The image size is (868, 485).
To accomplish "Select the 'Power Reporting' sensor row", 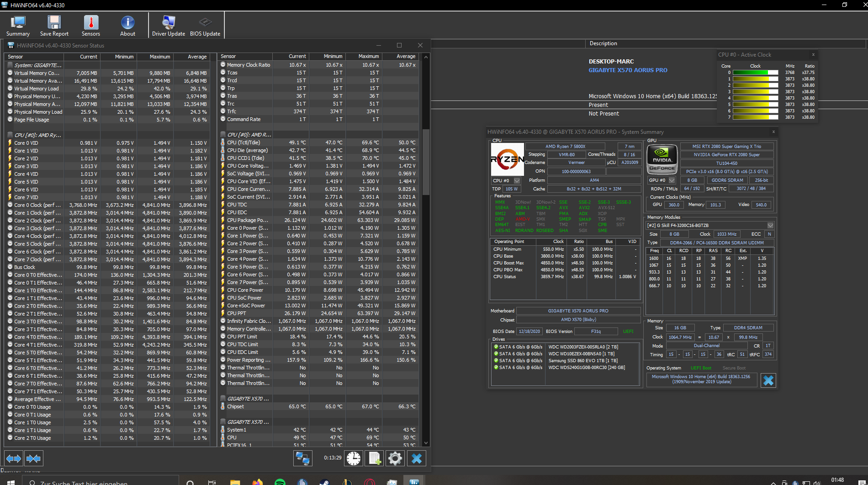I will tap(318, 360).
